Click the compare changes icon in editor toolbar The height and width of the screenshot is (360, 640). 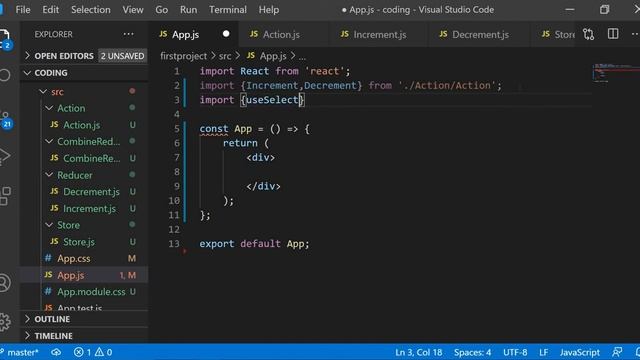pos(588,34)
